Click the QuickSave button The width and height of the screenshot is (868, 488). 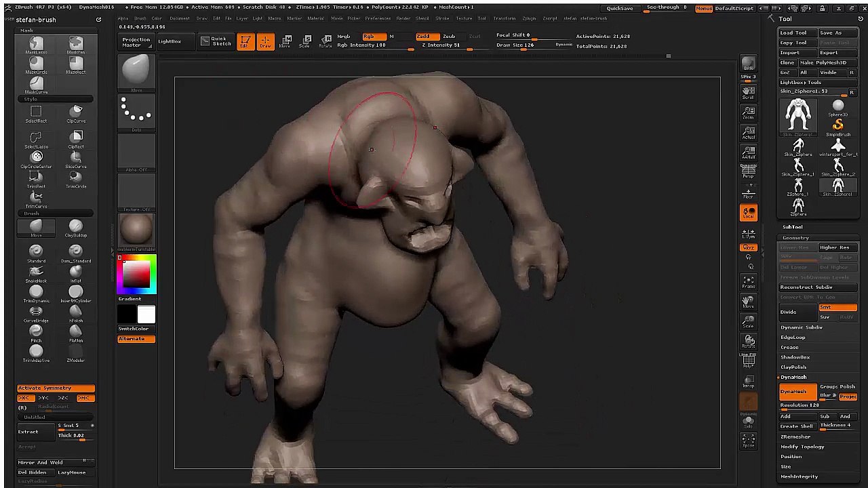[620, 8]
